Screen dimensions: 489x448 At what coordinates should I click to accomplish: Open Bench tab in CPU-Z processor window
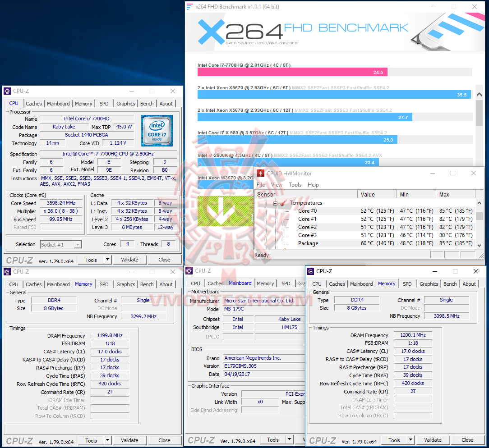click(x=147, y=103)
